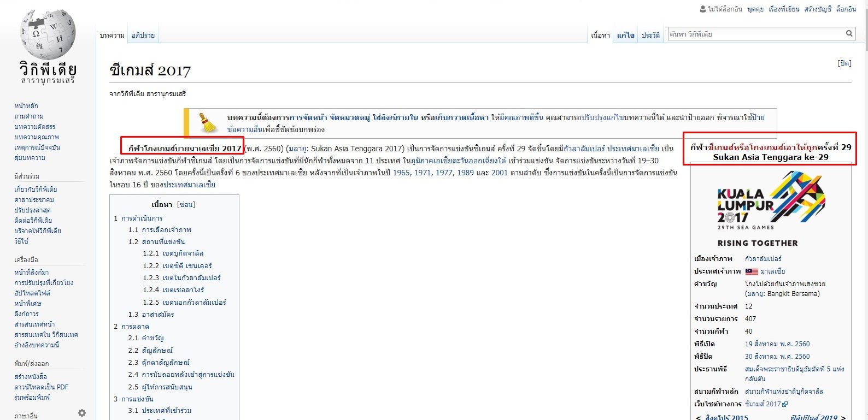The image size is (868, 420).
Task: Jump to contents item 3 การแข่งขัน
Action: coord(133,399)
